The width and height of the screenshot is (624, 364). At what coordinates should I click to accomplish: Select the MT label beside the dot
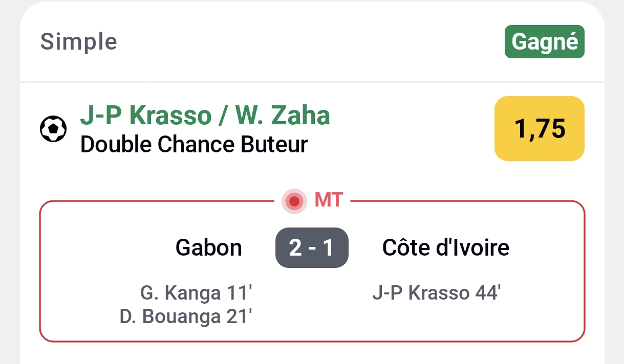click(x=328, y=200)
